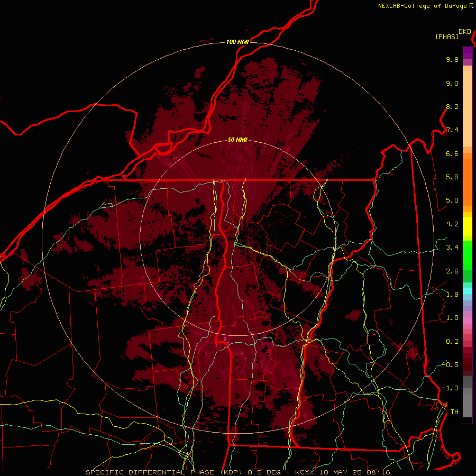Click the light peach segment of color bar
476x476 pixels.
[x=467, y=108]
